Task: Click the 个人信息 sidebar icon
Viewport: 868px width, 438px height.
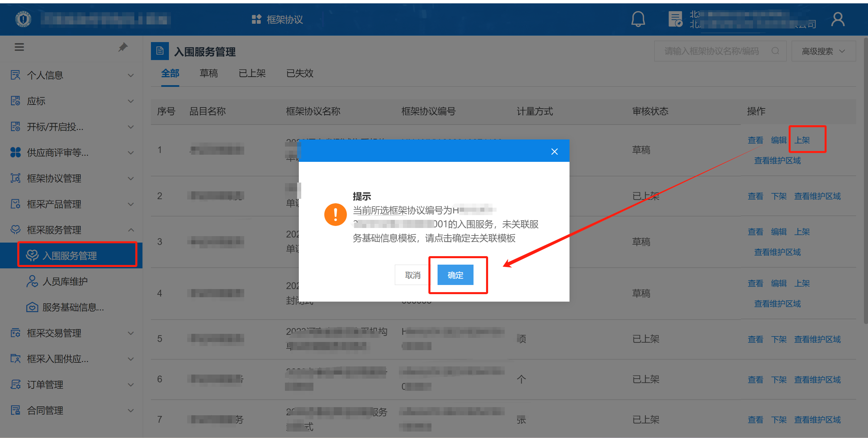Action: click(x=16, y=75)
